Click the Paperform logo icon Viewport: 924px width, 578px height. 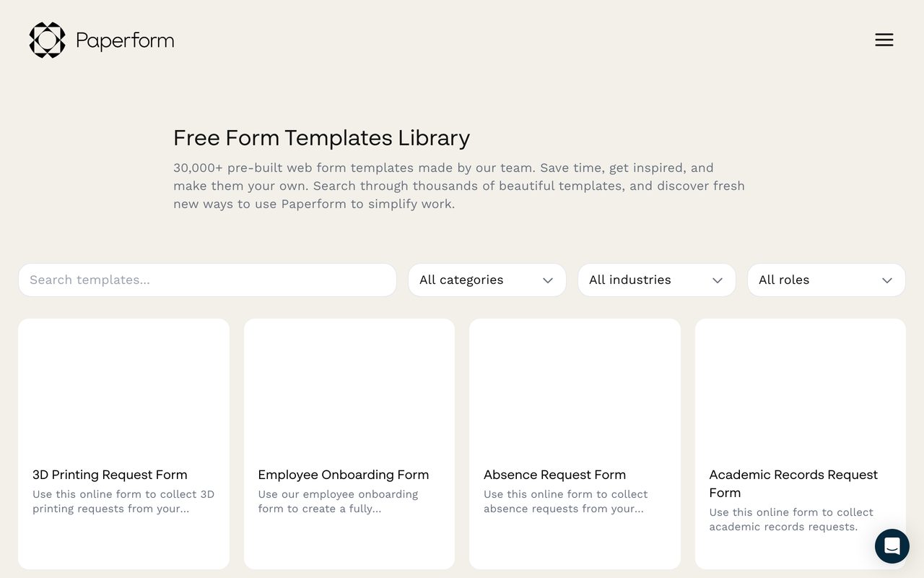pos(47,40)
